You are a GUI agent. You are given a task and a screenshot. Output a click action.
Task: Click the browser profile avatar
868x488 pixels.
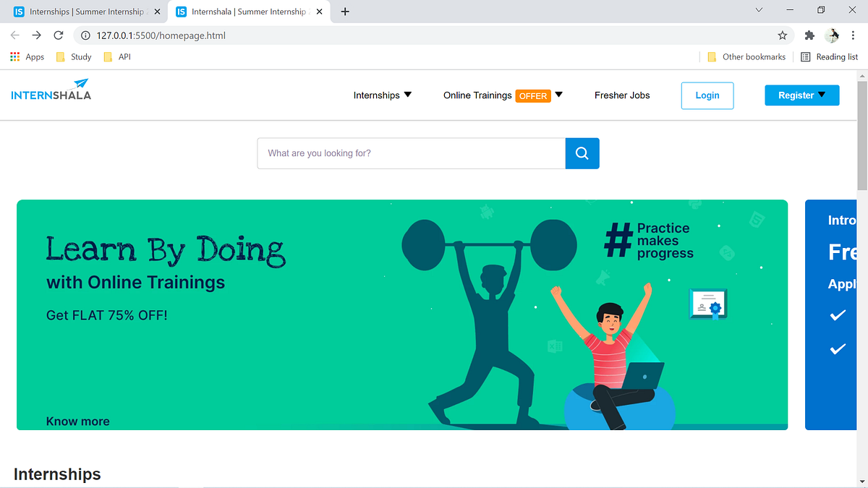[833, 35]
